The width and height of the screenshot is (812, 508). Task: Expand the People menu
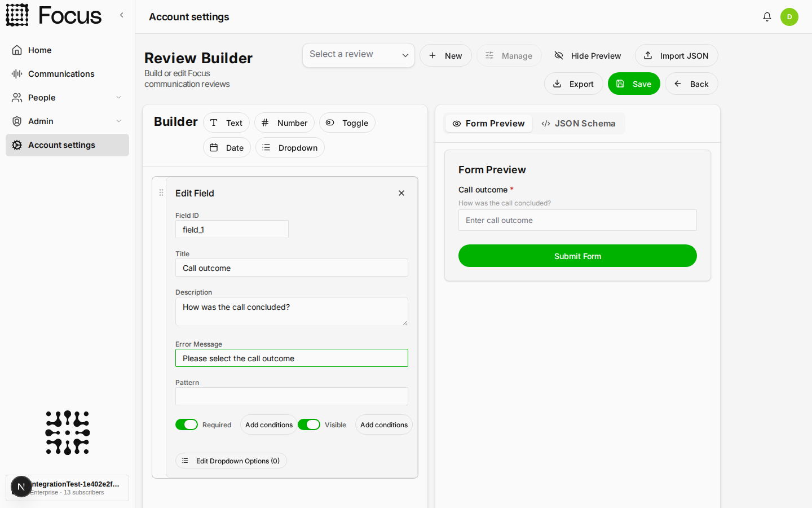click(x=67, y=98)
